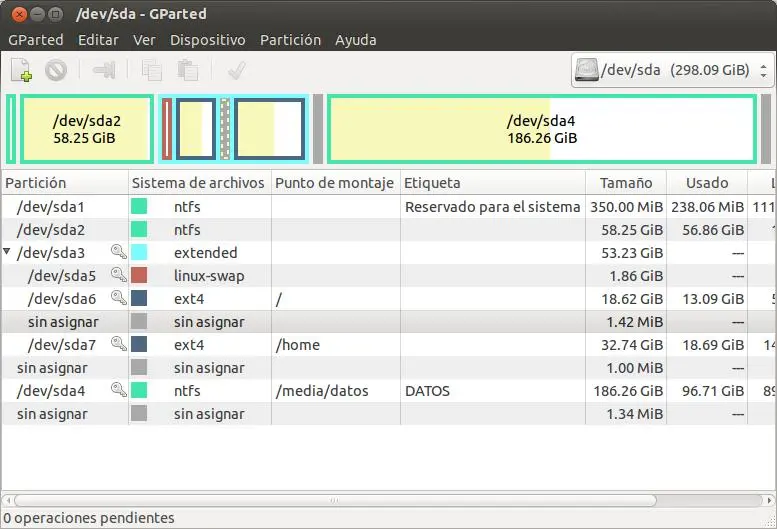Open the Ver menu

click(x=144, y=40)
